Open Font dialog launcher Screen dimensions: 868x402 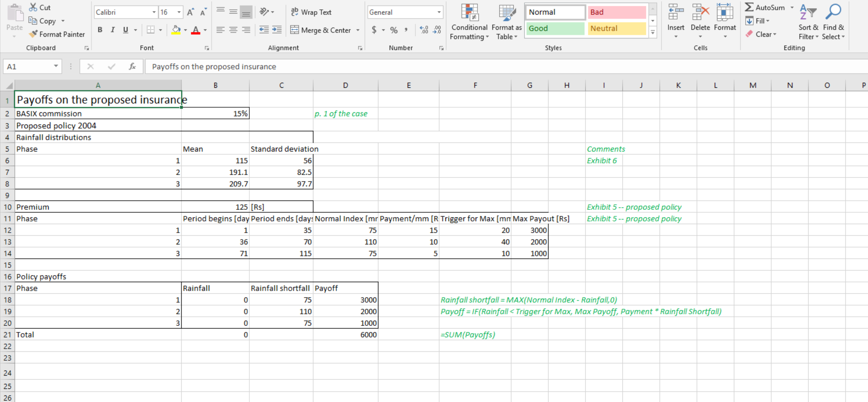click(x=207, y=48)
